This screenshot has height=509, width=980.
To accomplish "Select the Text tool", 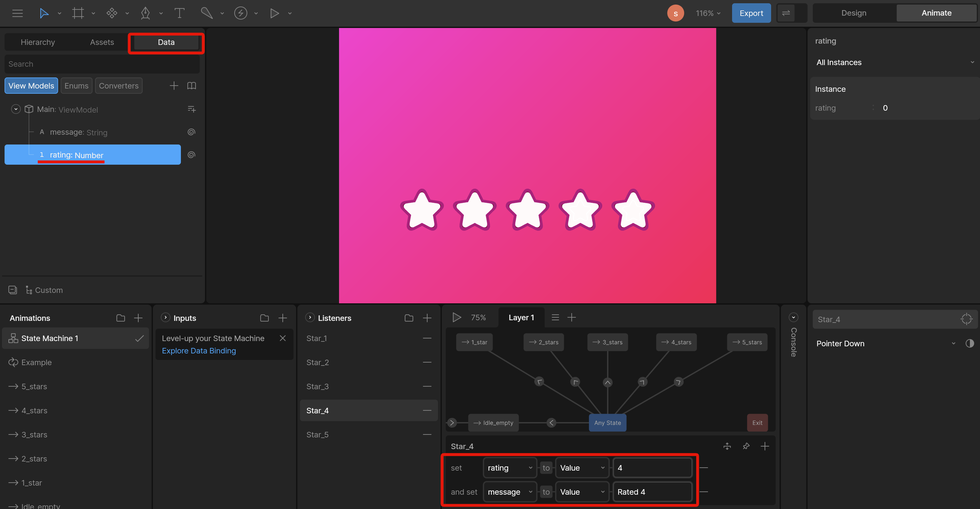I will 179,13.
